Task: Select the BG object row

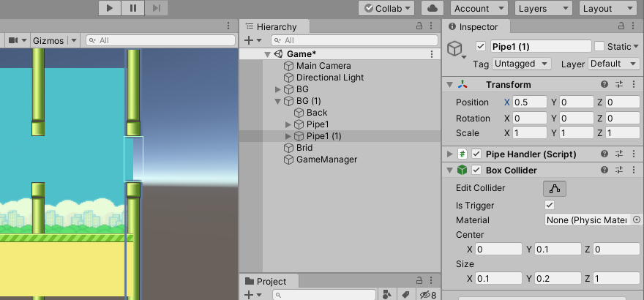Action: point(302,89)
